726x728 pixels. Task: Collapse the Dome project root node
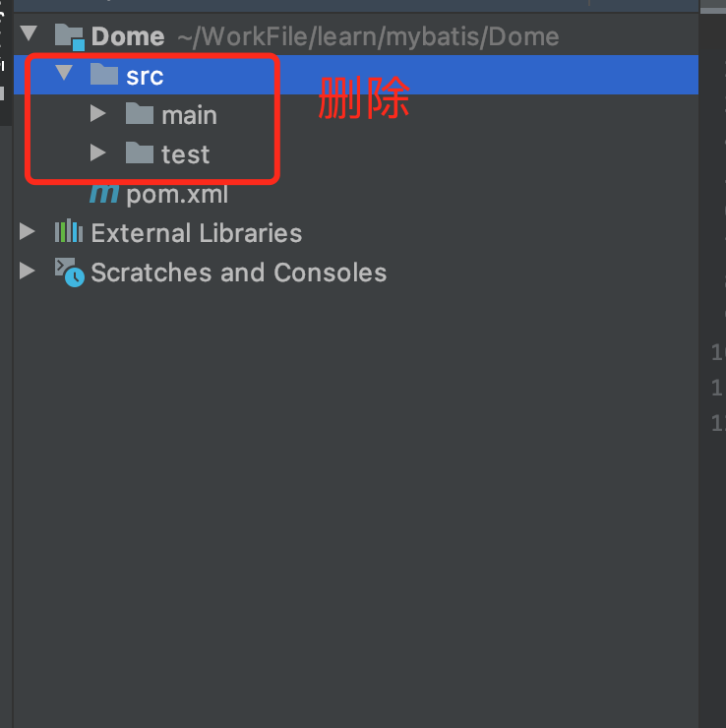click(29, 33)
